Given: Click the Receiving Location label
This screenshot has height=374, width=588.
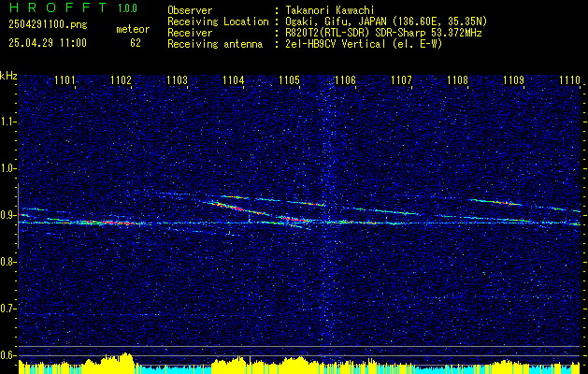Looking at the screenshot, I should coord(218,22).
